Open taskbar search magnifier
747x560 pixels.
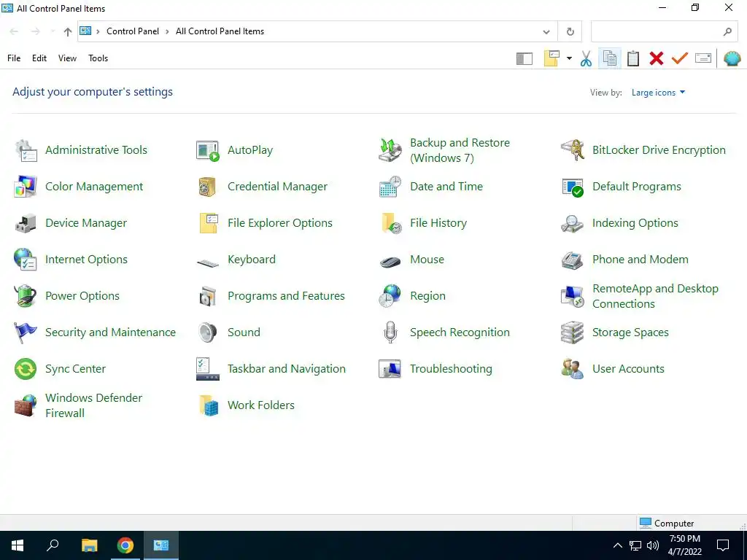tap(53, 545)
